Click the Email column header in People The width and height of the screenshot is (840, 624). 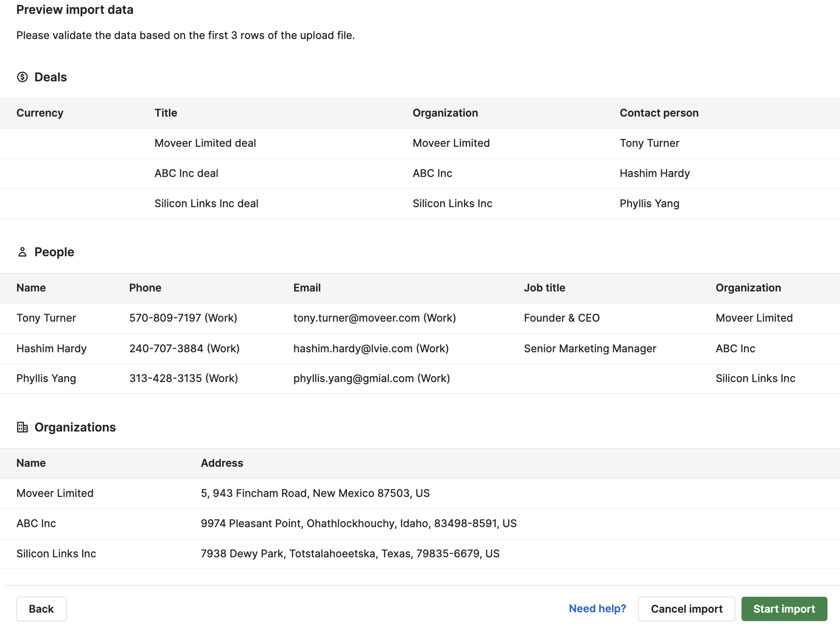(307, 288)
